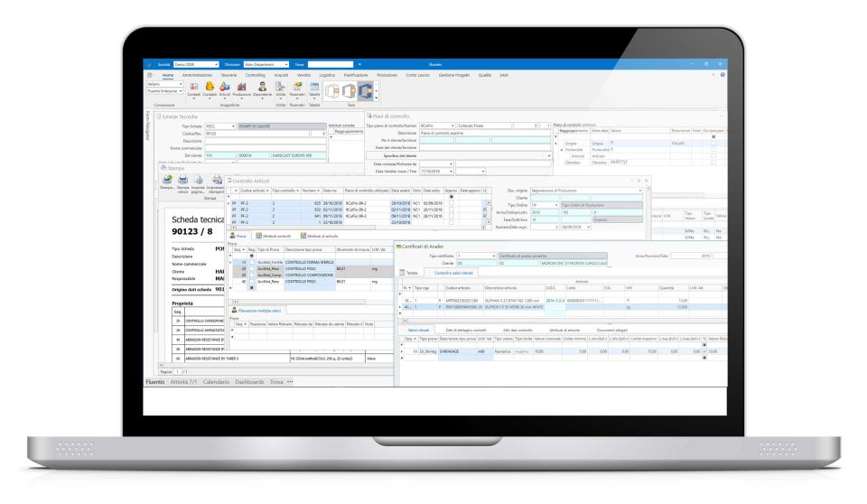867x504 pixels.
Task: Switch to the Qualità ribbon tab
Action: (484, 75)
